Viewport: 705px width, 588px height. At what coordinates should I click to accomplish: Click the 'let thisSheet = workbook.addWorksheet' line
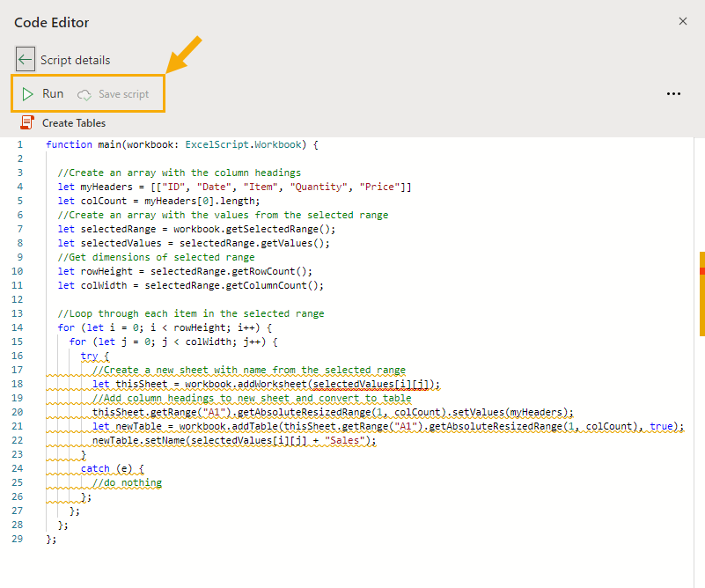coord(266,385)
